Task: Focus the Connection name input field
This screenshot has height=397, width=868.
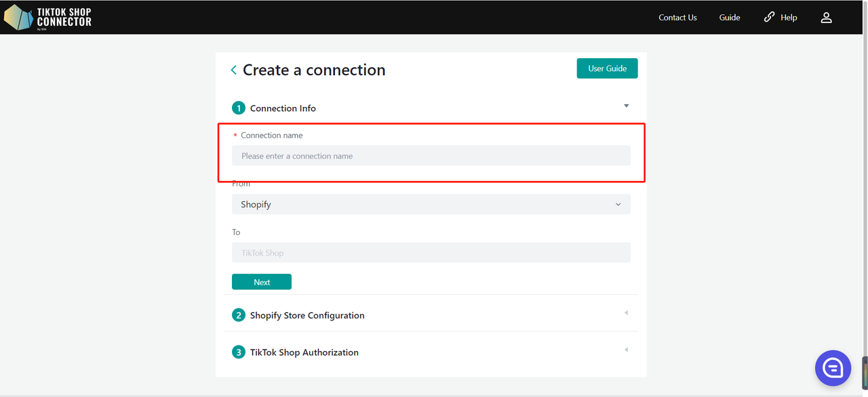Action: click(x=431, y=156)
